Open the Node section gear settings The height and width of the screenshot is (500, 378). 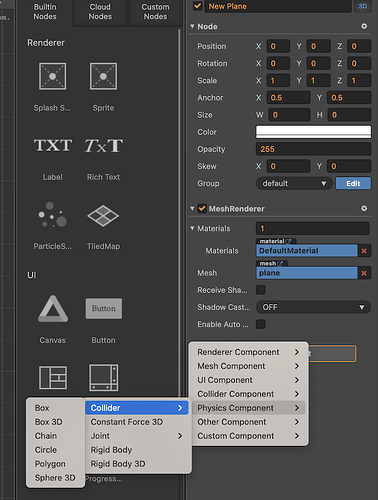(x=364, y=26)
